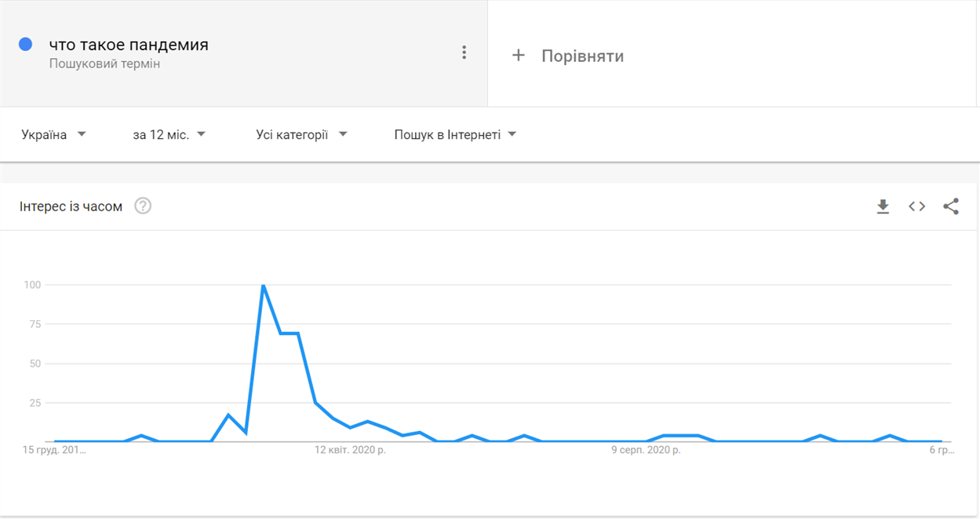Expand the Усі категорії dropdown

click(x=302, y=135)
